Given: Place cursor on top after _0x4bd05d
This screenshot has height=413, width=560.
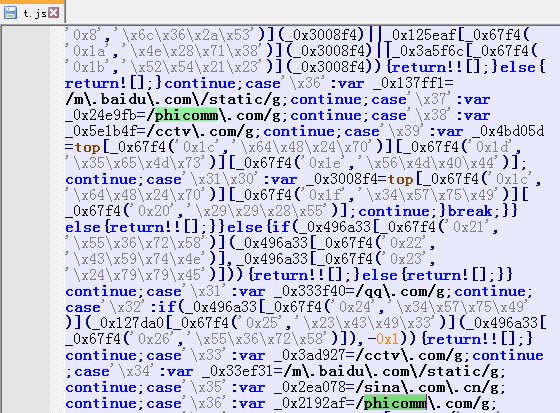Looking at the screenshot, I should coord(87,148).
